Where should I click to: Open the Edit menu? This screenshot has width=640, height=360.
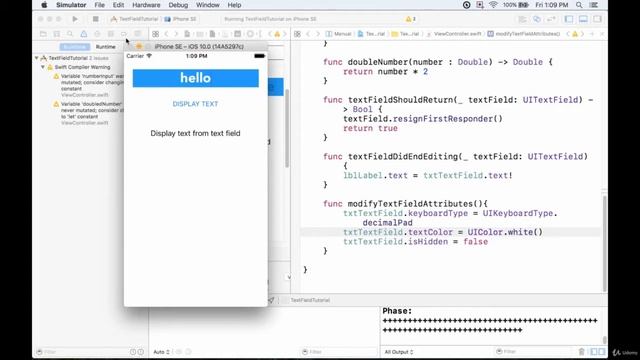coord(118,5)
